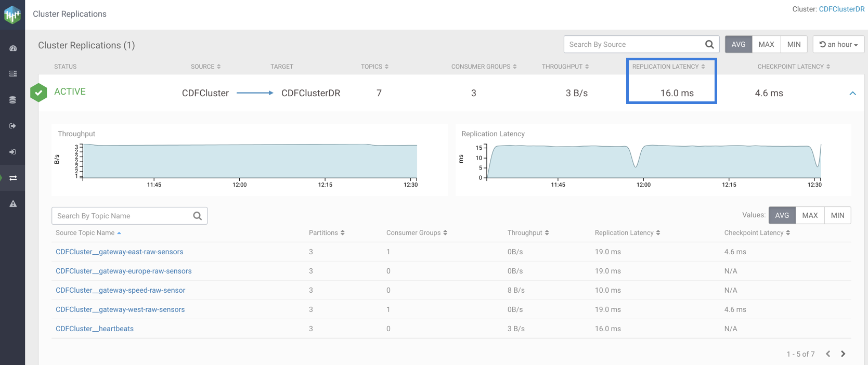Go to next page of topics
The image size is (868, 365).
[x=843, y=354]
